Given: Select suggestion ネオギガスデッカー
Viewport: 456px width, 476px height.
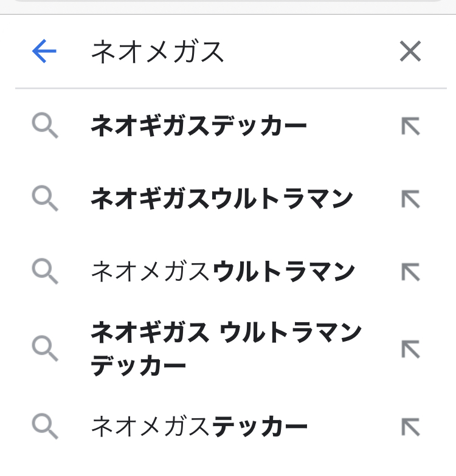Looking at the screenshot, I should [199, 126].
